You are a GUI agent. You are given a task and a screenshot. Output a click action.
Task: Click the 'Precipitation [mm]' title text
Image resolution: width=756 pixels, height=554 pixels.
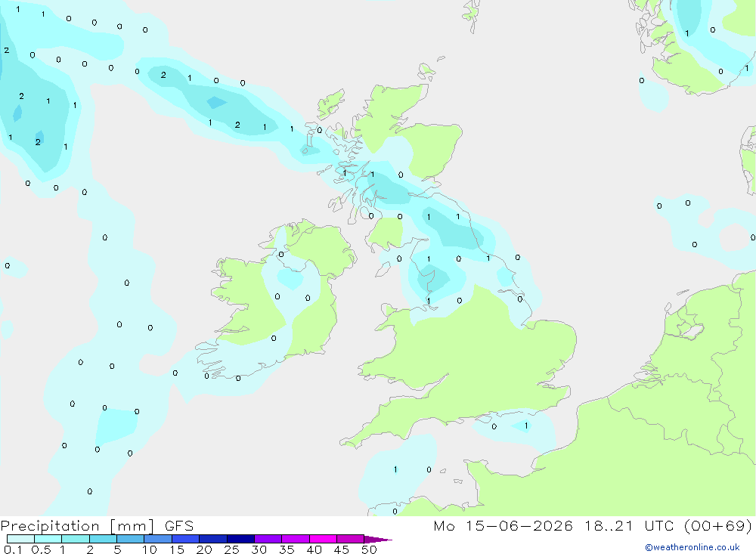click(x=77, y=526)
